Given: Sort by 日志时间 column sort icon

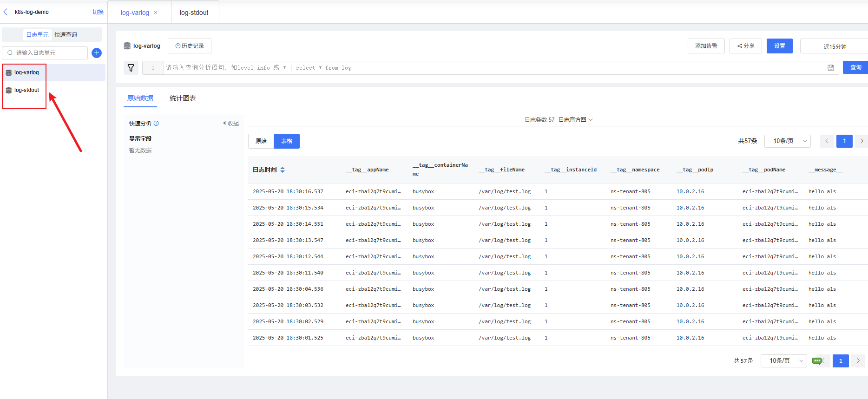Looking at the screenshot, I should pyautogui.click(x=283, y=170).
